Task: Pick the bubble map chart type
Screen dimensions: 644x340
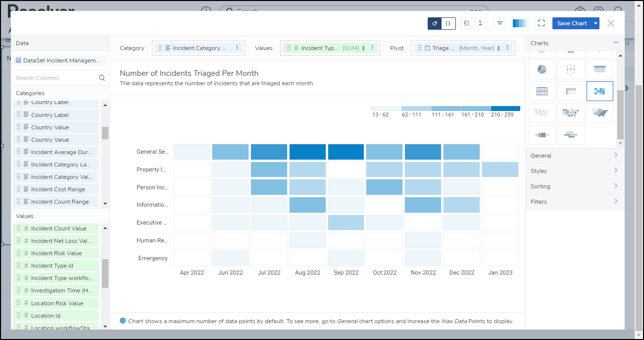Action: (x=571, y=113)
